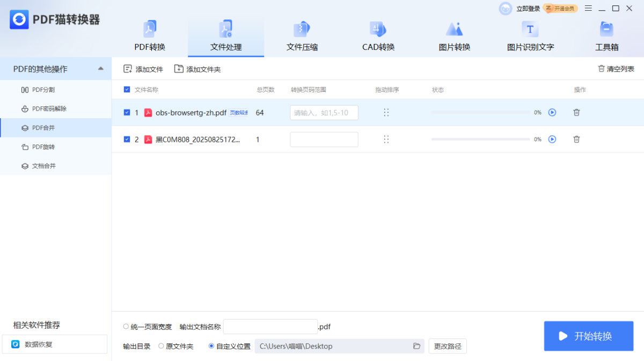The height and width of the screenshot is (361, 644).
Task: Click the 更改路径 button
Action: (x=447, y=346)
